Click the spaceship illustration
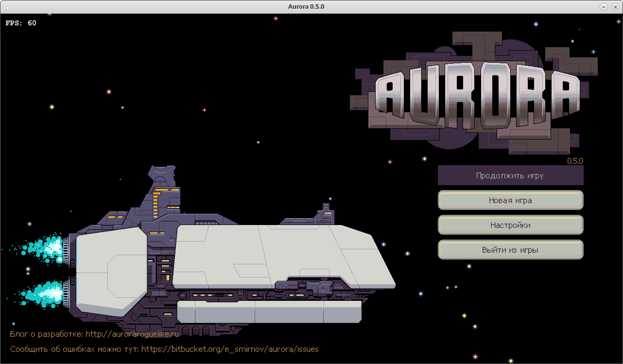Viewport: 623px width, 364px height. pos(199,253)
